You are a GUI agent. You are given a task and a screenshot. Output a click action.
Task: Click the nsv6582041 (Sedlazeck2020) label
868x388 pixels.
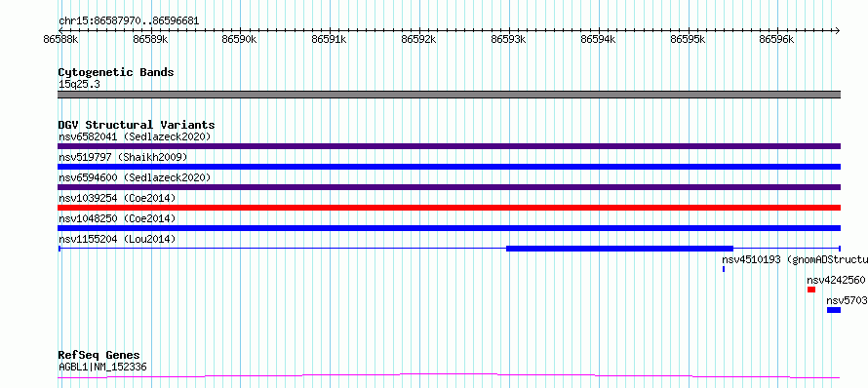tap(135, 136)
